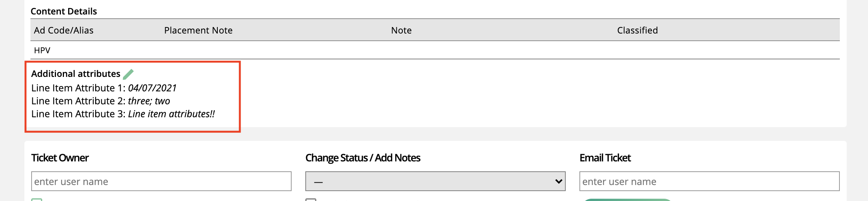Edit Additional attributes with the pencil icon

[128, 74]
